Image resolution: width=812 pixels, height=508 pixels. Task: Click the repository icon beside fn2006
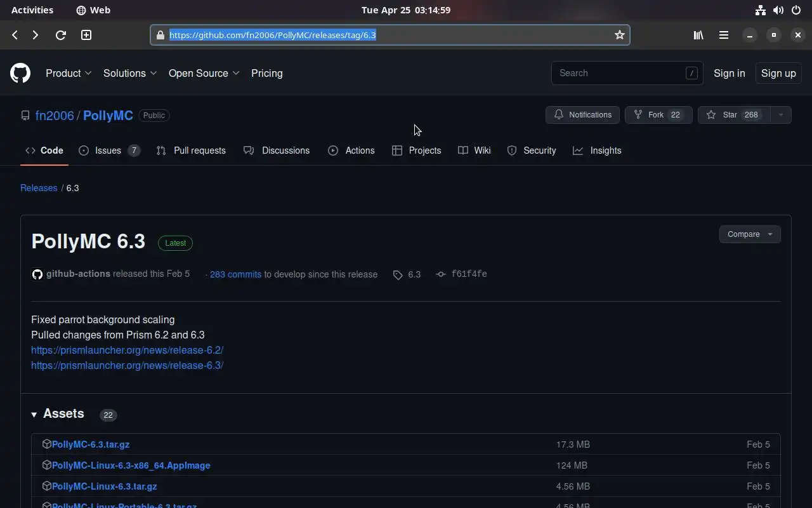point(25,116)
